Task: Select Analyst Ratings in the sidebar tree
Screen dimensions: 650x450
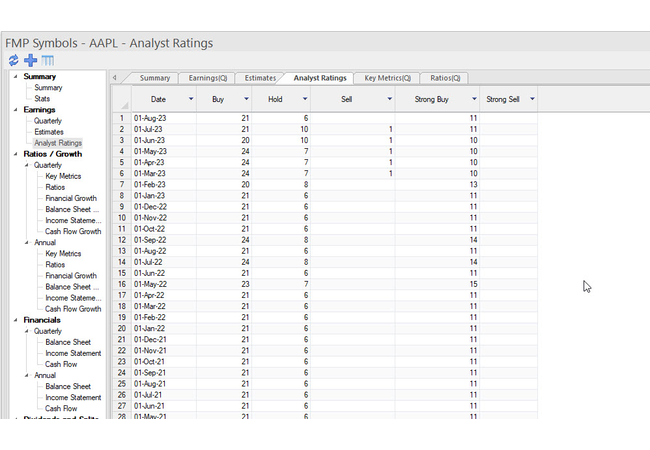Action: tap(58, 143)
